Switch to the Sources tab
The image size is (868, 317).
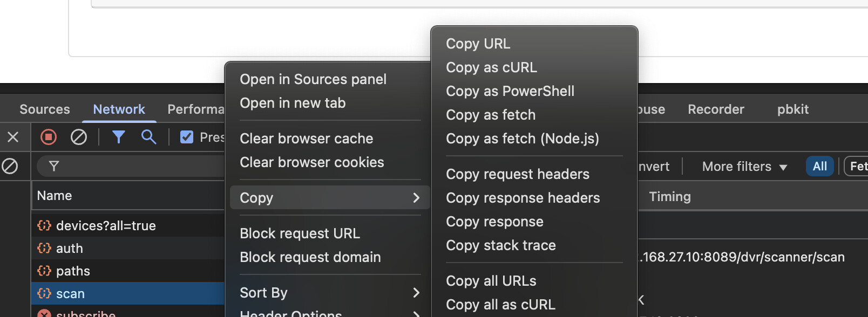pyautogui.click(x=45, y=109)
